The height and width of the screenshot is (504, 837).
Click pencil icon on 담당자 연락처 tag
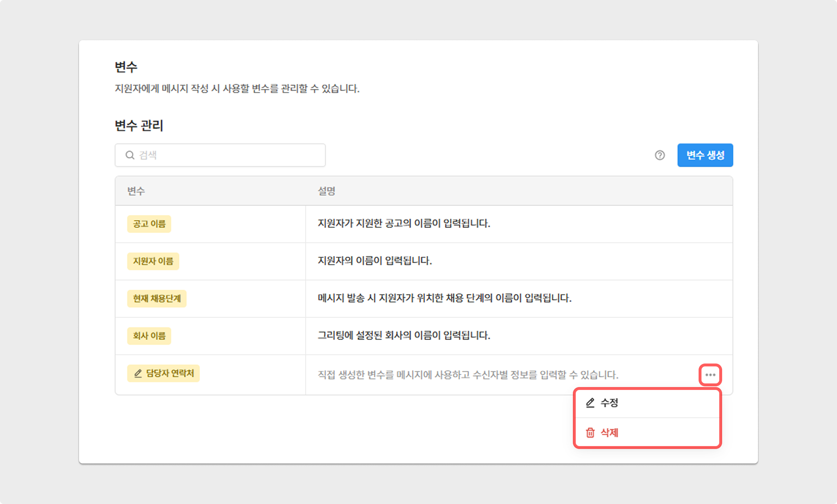[x=138, y=374]
